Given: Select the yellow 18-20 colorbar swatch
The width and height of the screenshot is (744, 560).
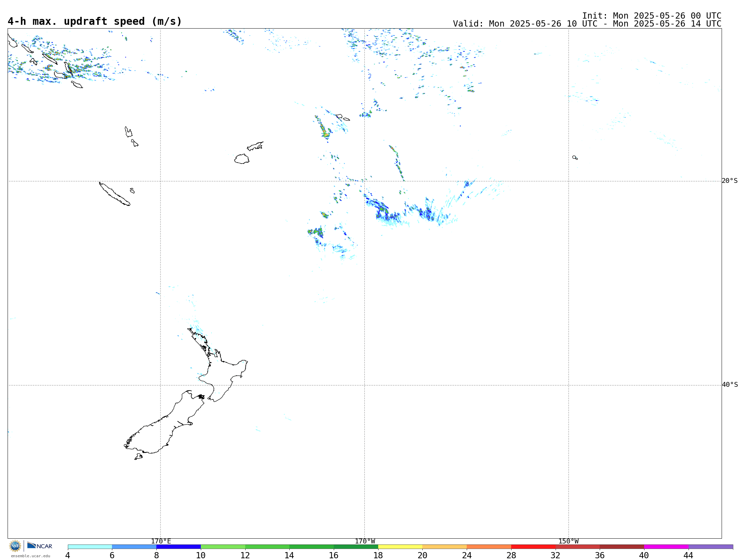Looking at the screenshot, I should (400, 547).
